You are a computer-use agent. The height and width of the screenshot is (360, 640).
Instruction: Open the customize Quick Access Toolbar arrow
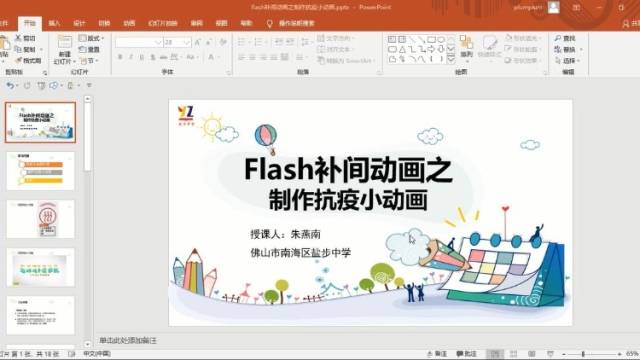click(x=89, y=85)
